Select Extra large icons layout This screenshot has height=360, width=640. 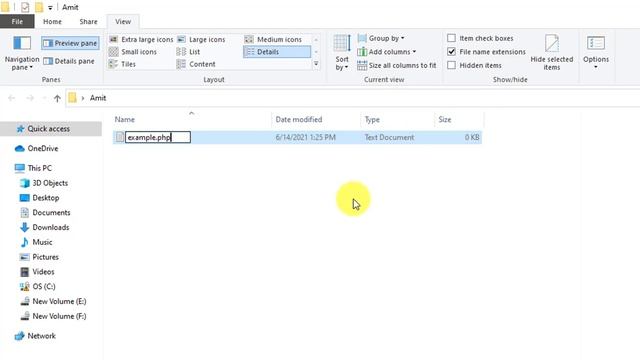141,40
